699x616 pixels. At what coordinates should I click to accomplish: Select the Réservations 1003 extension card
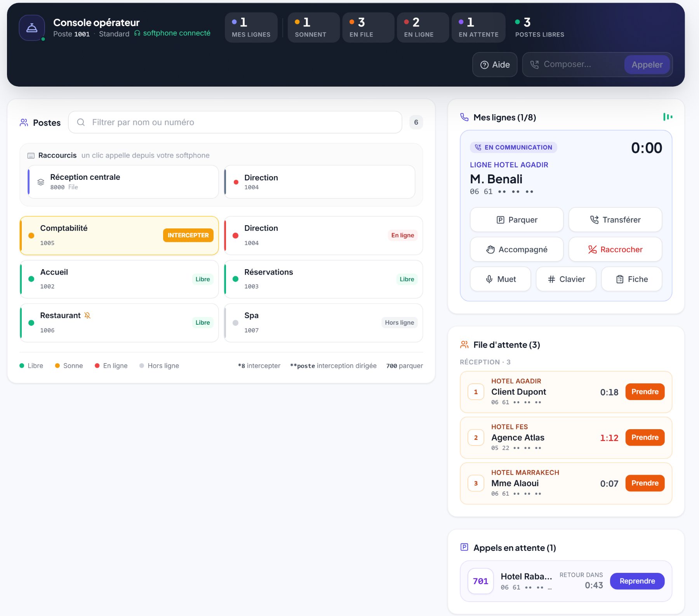[323, 279]
